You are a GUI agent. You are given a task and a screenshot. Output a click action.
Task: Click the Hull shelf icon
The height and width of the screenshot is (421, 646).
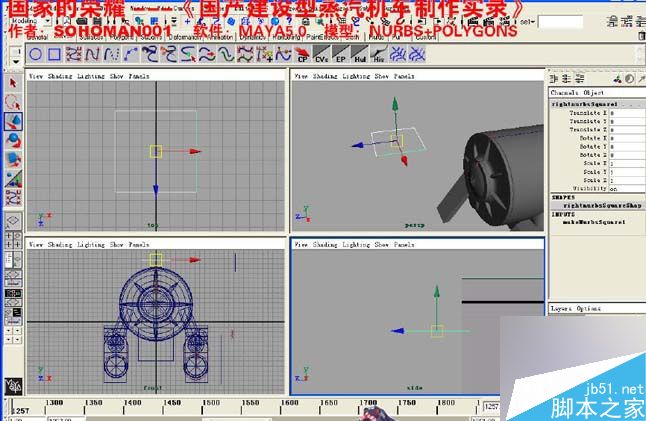[x=360, y=54]
